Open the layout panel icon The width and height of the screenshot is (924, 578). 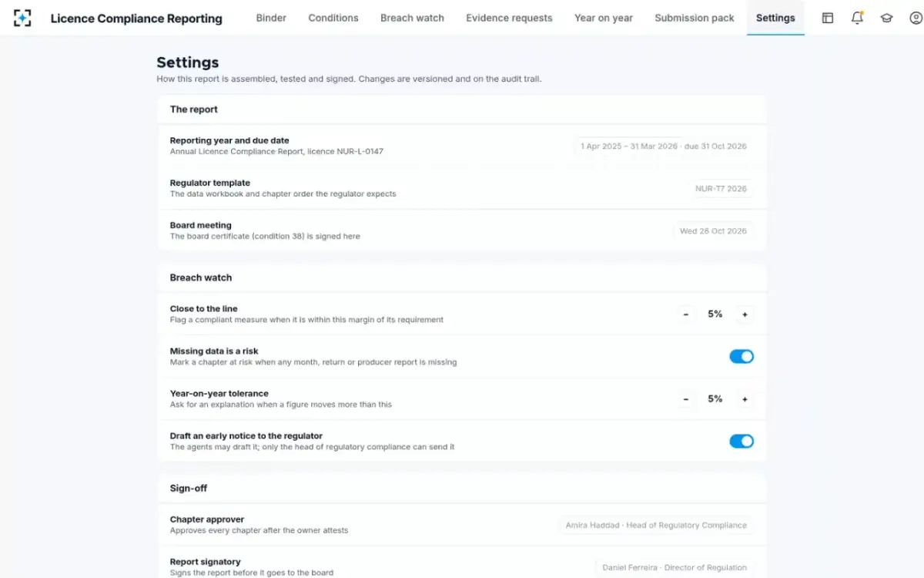(x=828, y=18)
